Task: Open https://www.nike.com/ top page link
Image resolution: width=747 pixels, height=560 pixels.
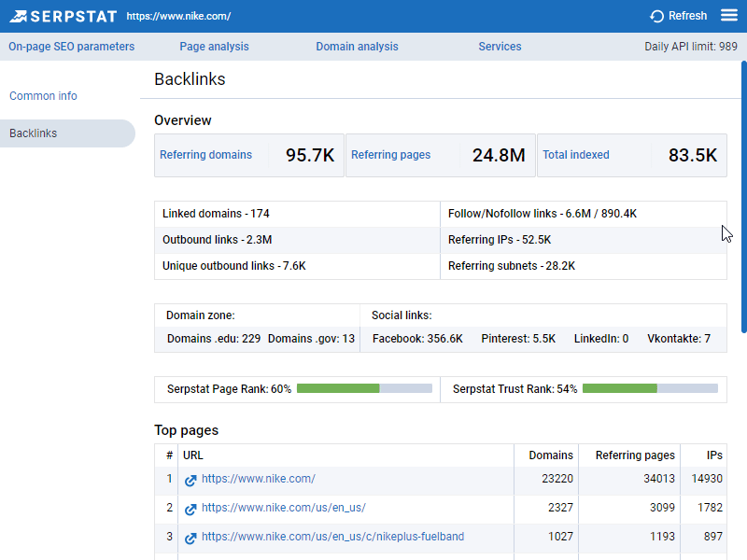Action: (x=259, y=479)
